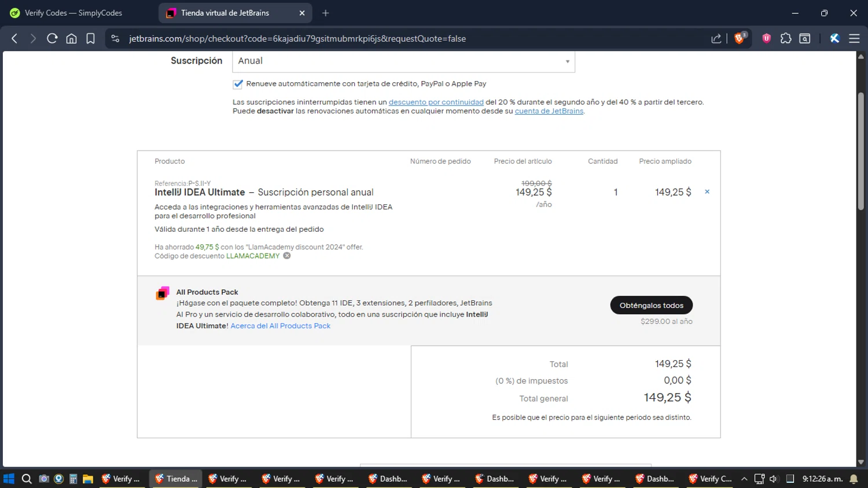Open File Explorer from the taskbar
This screenshot has height=488, width=868.
pyautogui.click(x=88, y=479)
